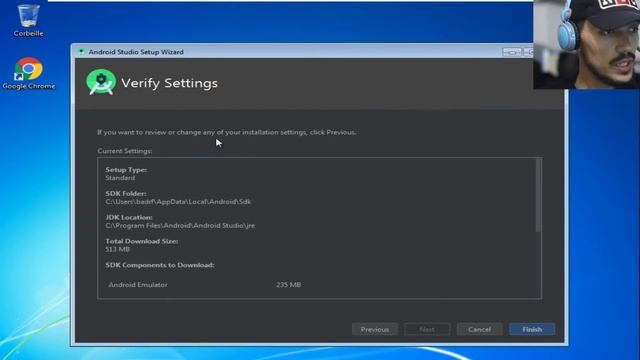
Task: Click the 235 MB emulator size value
Action: point(289,285)
